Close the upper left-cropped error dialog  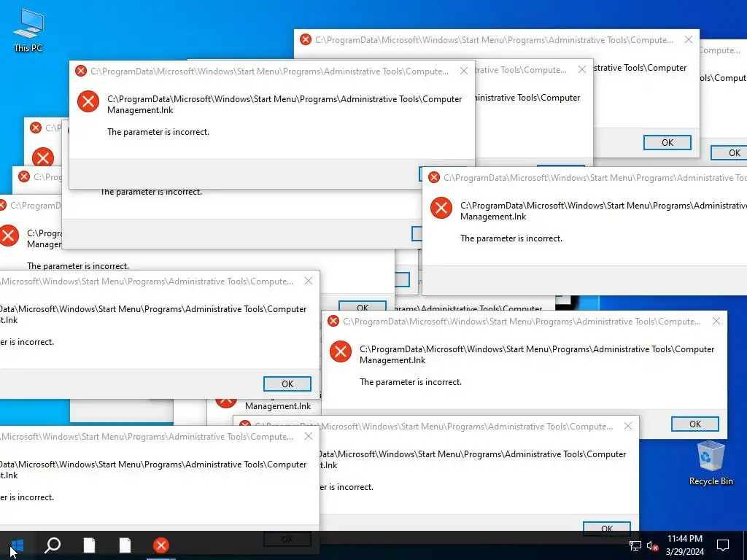tap(309, 281)
